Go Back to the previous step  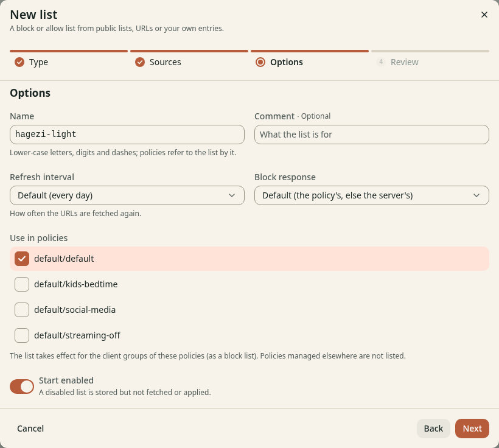tap(433, 429)
